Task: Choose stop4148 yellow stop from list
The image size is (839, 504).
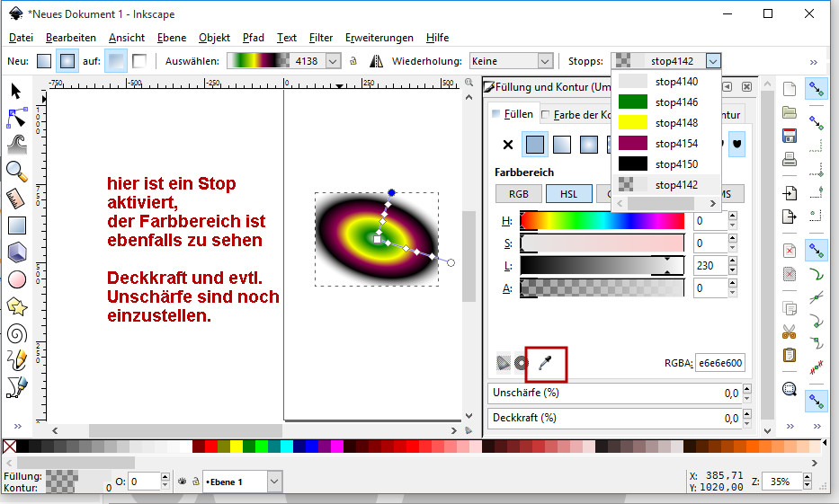Action: (665, 123)
